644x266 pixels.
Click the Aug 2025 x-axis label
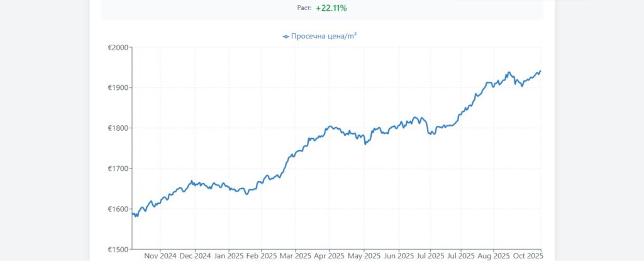pos(494,257)
